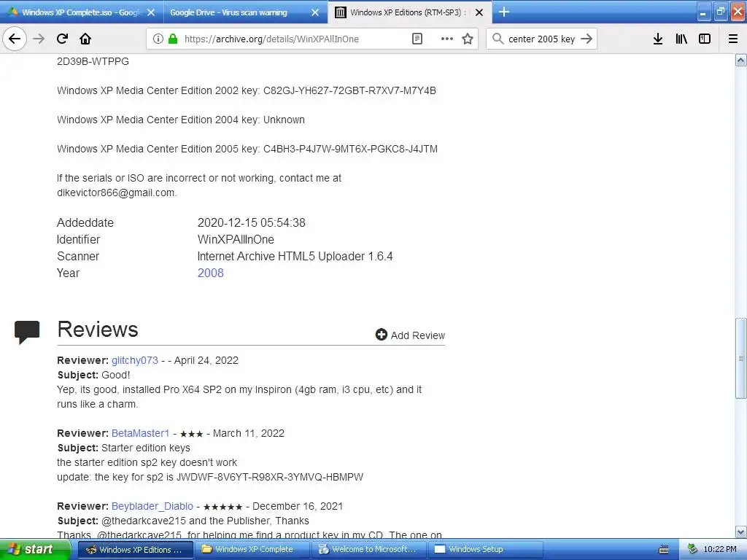This screenshot has height=560, width=747.
Task: Go back using the browser back arrow
Action: (x=15, y=39)
